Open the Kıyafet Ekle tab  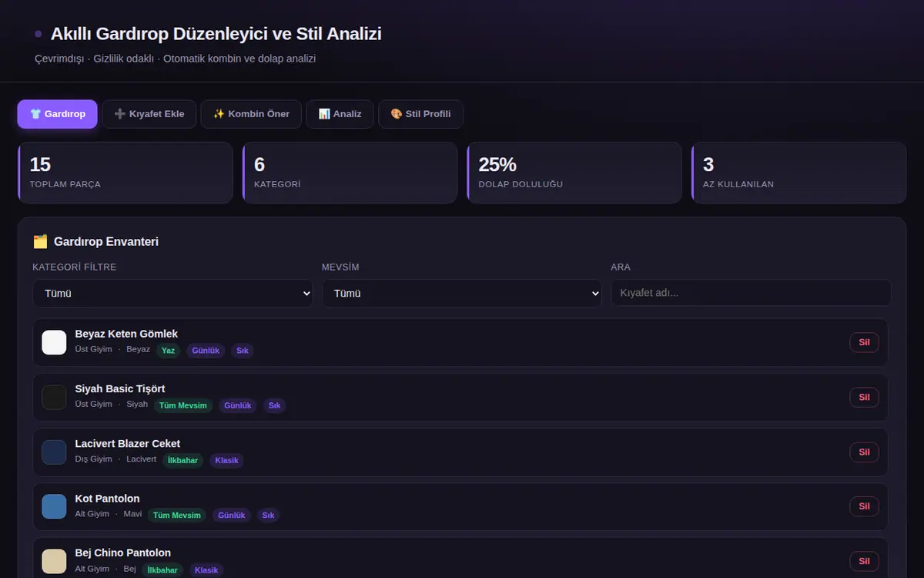click(x=149, y=114)
